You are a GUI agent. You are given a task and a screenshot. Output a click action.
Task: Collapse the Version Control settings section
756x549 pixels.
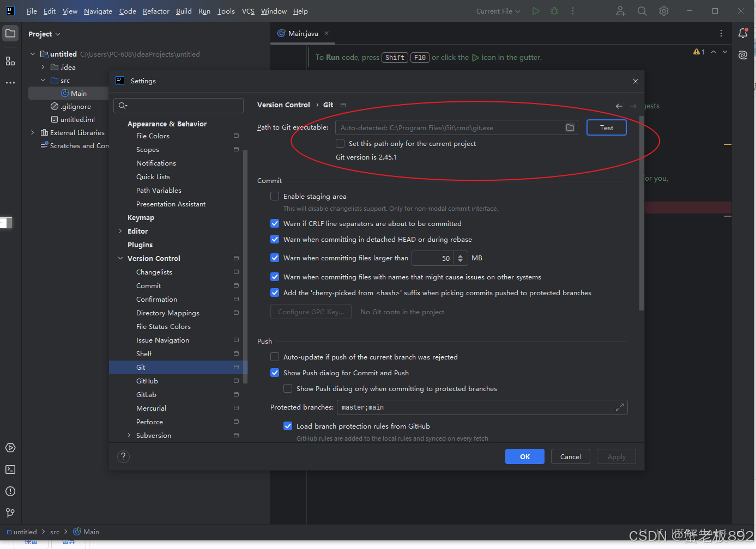point(120,258)
